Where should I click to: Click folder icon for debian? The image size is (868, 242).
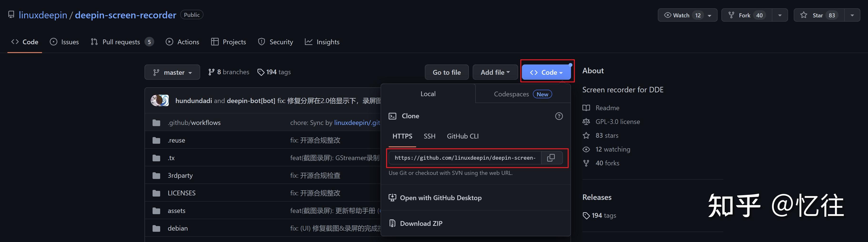pos(156,228)
